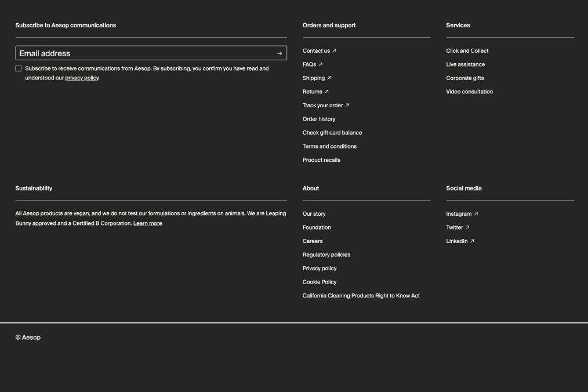Click California Cleaning Products Right to Know Act
Viewport: 588px width, 392px height.
coord(361,295)
